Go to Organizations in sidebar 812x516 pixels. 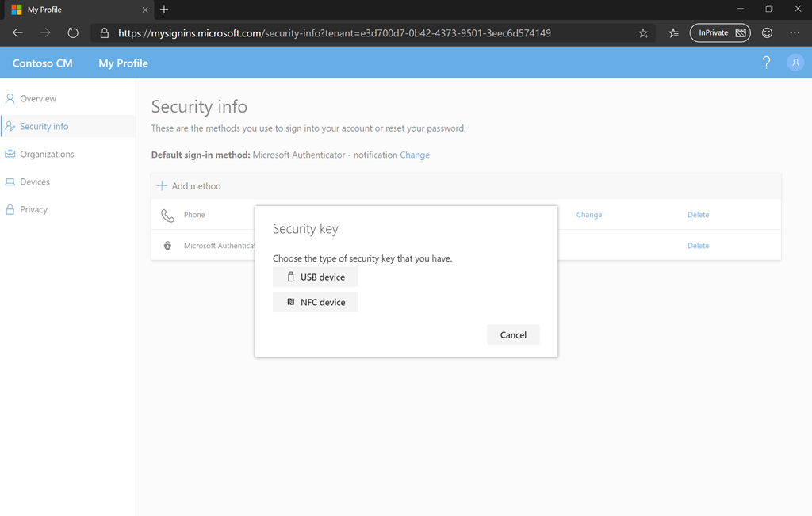click(47, 155)
